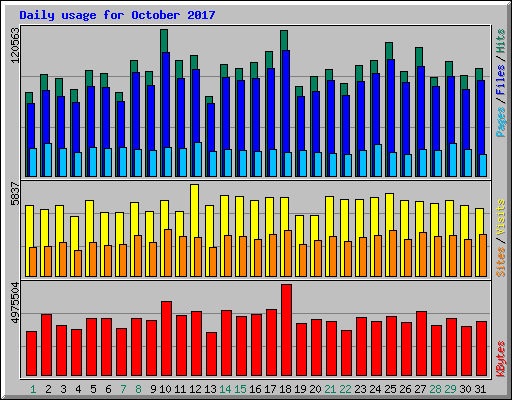Select the red KBytes bar for day 10
The height and width of the screenshot is (400, 512).
[x=166, y=338]
